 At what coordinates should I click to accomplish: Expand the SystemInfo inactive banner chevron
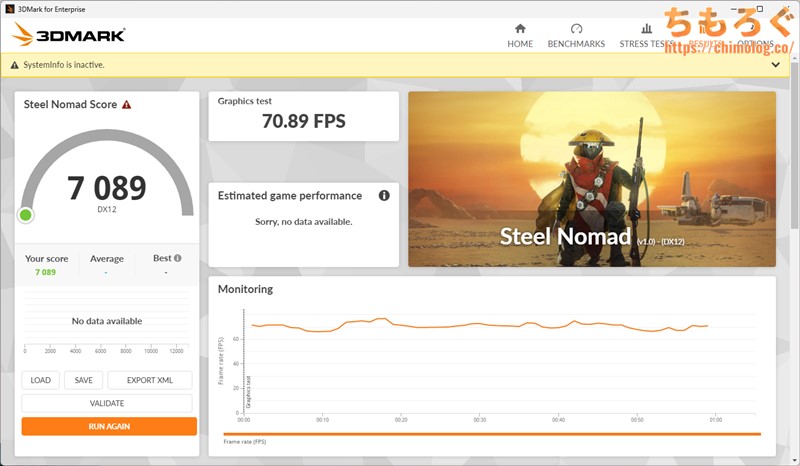click(x=775, y=65)
